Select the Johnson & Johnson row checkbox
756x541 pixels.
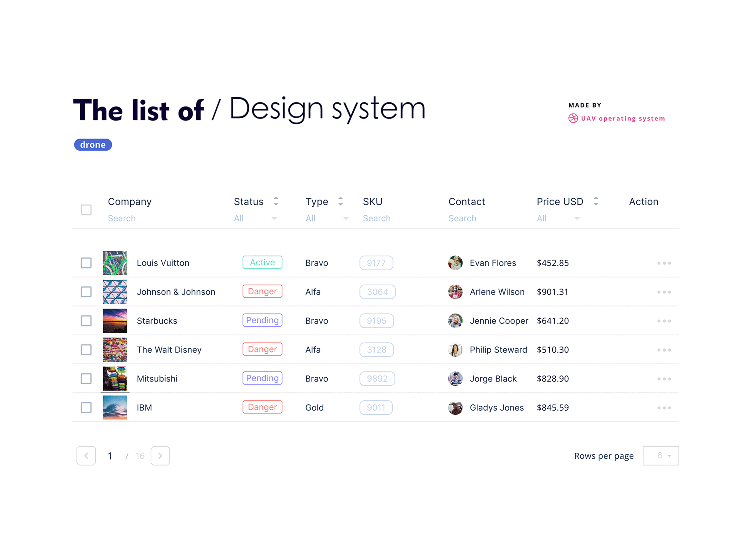coord(86,292)
